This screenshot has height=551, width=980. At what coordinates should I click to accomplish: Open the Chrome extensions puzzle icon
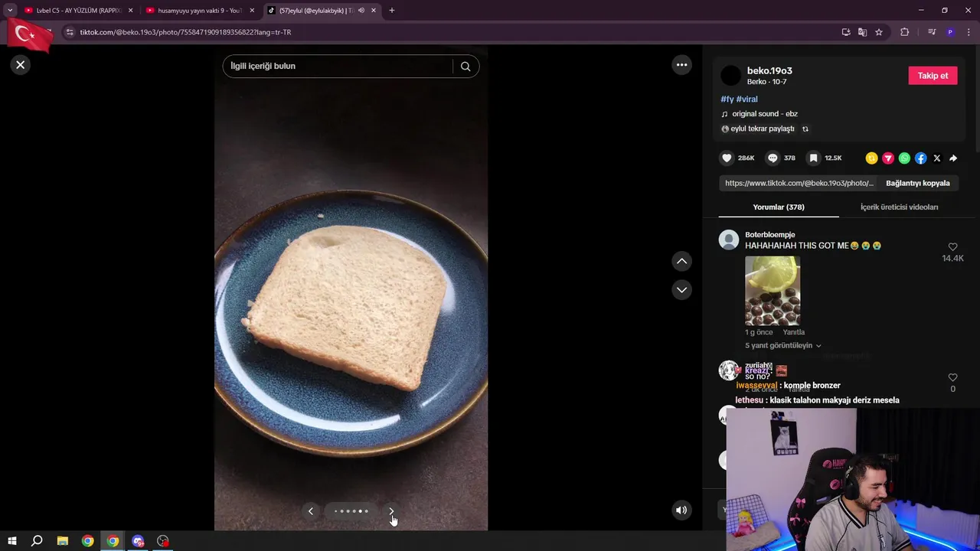904,32
